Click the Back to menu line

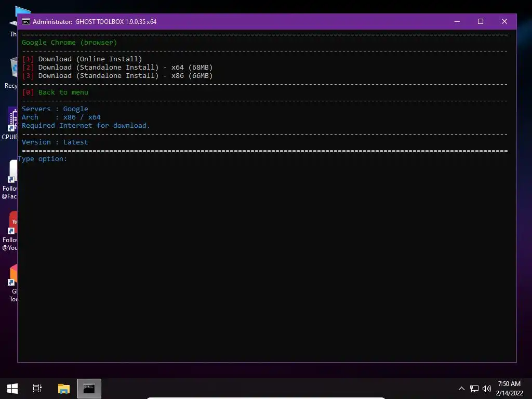(x=55, y=92)
